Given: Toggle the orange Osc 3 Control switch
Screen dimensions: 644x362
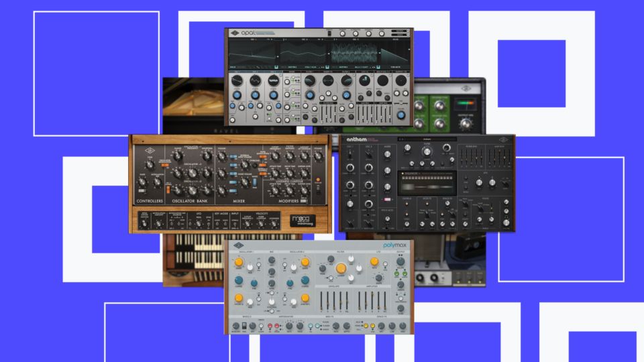Looking at the screenshot, I should [168, 189].
